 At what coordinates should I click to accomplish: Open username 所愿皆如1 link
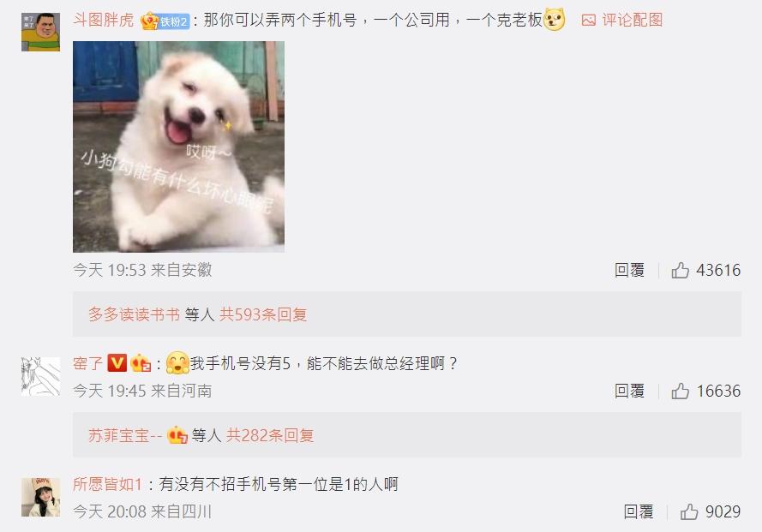pyautogui.click(x=107, y=484)
